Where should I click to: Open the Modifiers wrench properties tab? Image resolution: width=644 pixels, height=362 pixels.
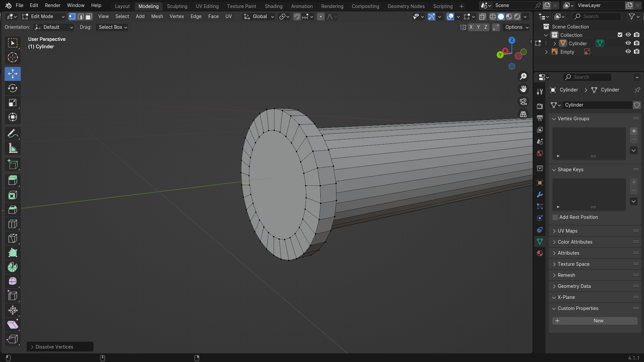pyautogui.click(x=540, y=195)
